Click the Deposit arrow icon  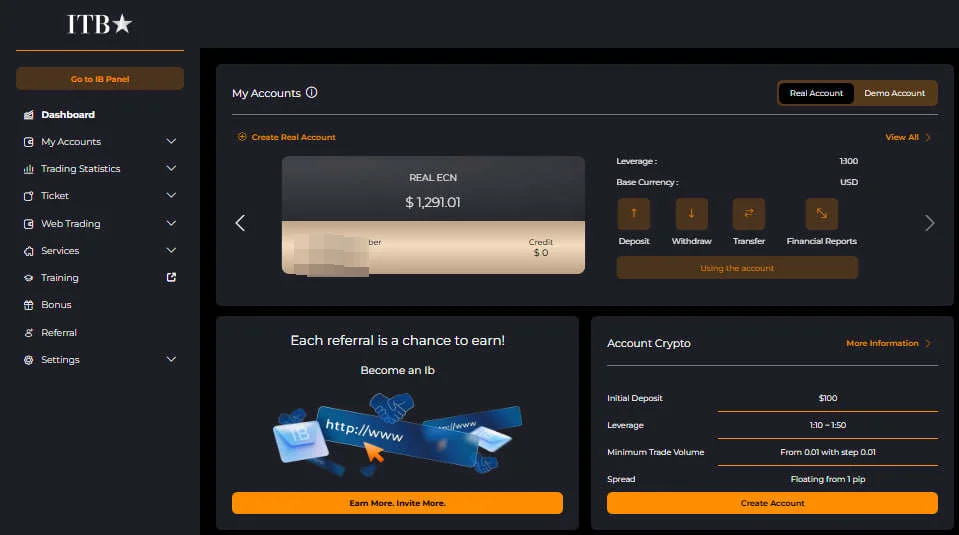pos(634,213)
